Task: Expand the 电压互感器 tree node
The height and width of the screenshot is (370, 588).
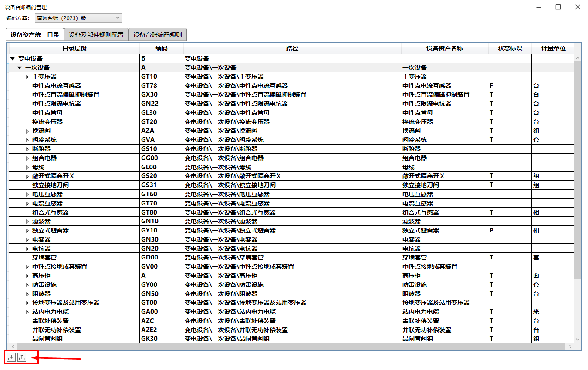Action: [x=27, y=194]
